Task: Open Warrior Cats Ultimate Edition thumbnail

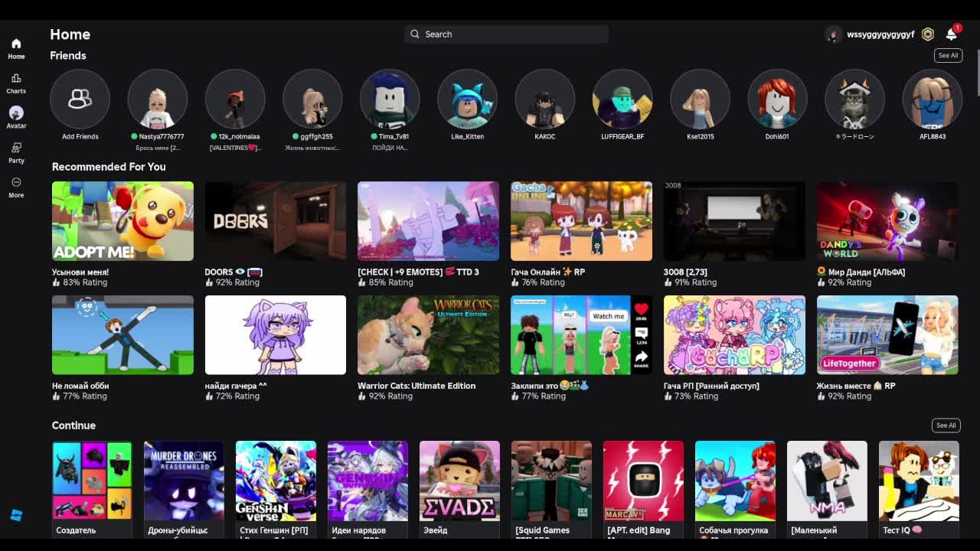Action: (428, 335)
